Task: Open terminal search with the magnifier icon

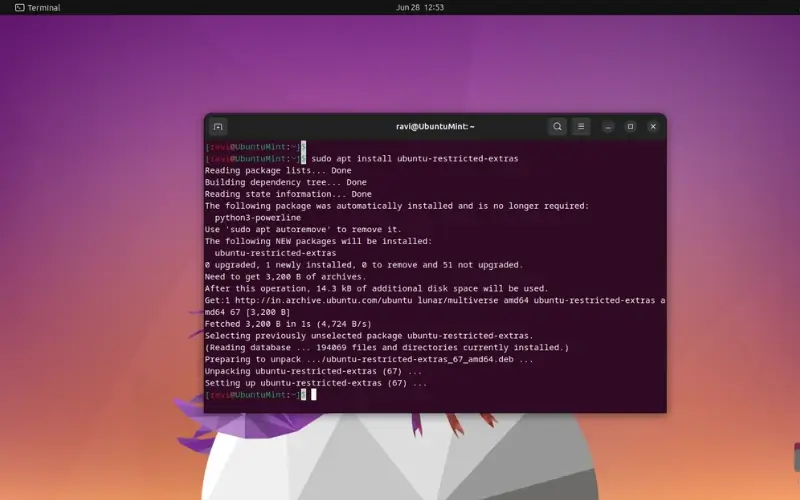Action: pos(557,127)
